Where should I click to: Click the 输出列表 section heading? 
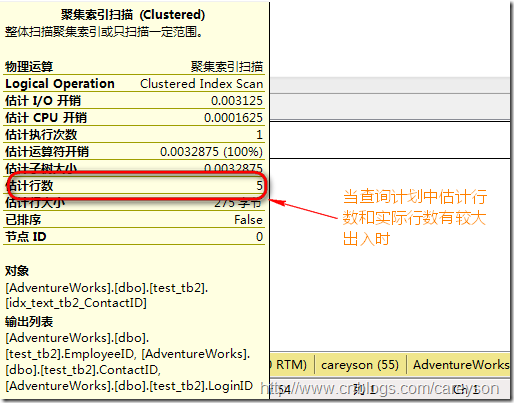click(29, 322)
